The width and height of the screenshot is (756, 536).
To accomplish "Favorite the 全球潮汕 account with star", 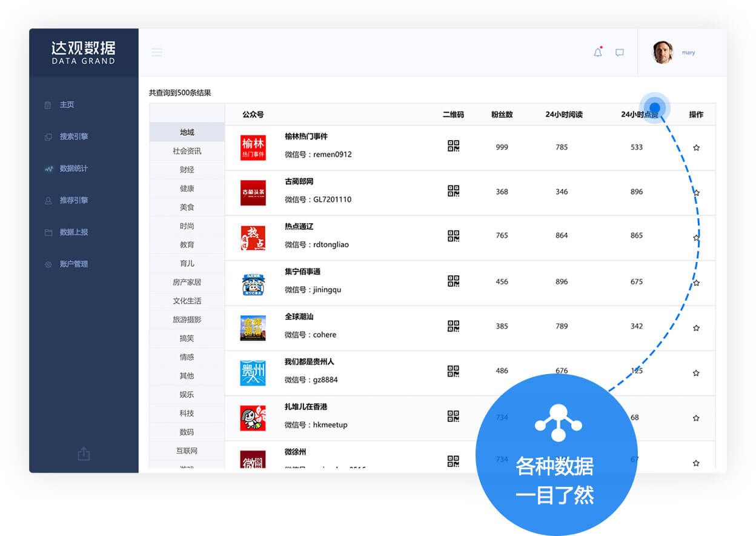I will [x=696, y=328].
